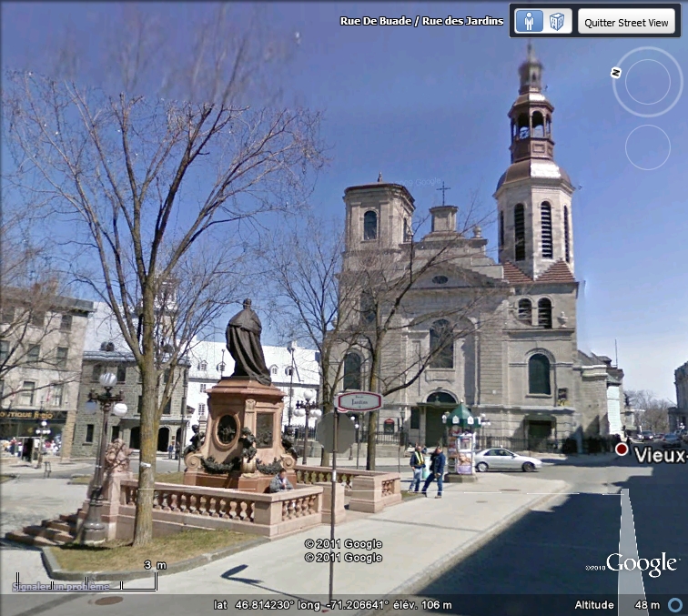Click the Signaler un problème link

tap(61, 586)
